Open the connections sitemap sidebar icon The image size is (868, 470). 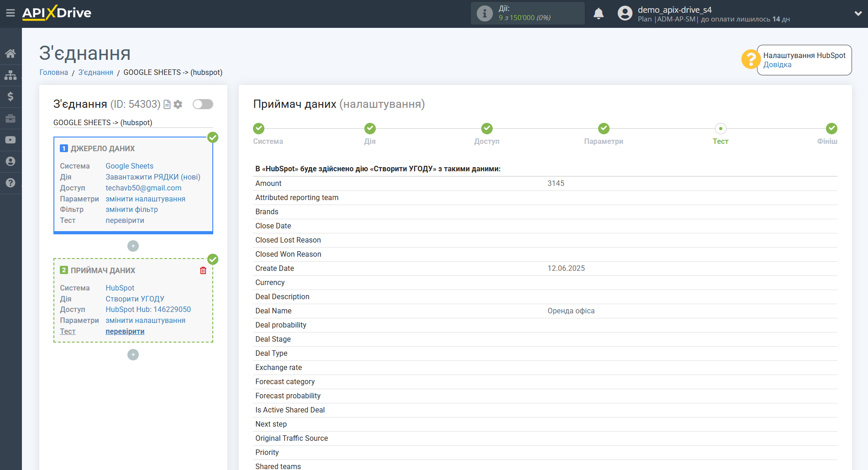point(11,75)
